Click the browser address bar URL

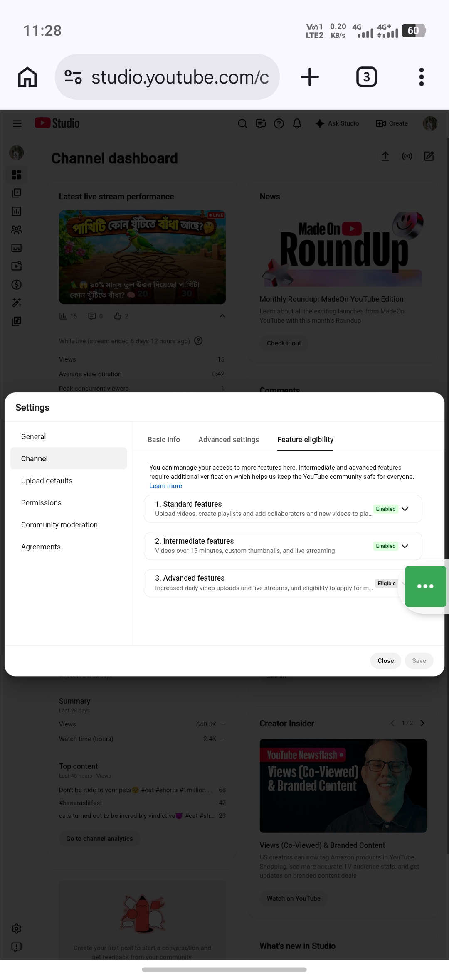coord(180,77)
